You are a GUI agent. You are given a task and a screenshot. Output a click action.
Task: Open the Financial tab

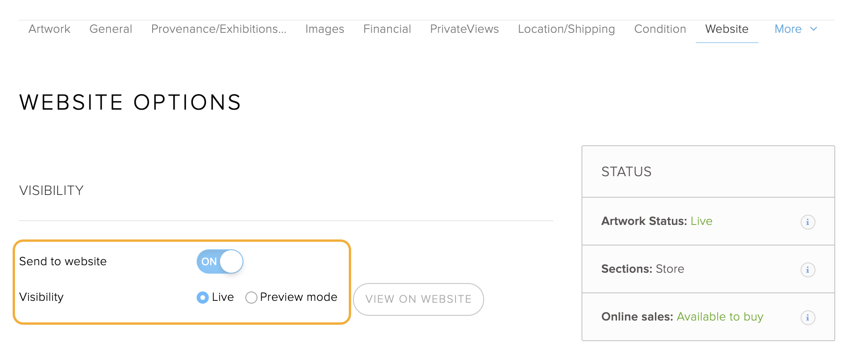[387, 29]
